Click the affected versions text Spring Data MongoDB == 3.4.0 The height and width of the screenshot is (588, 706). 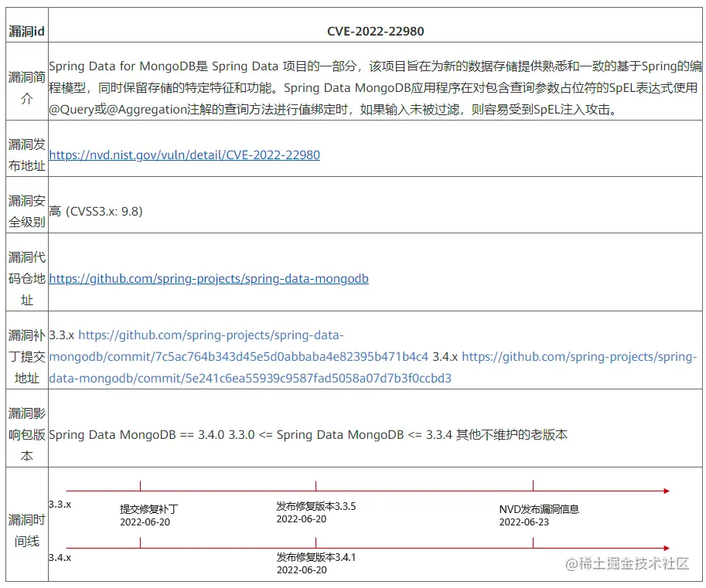[x=136, y=434]
